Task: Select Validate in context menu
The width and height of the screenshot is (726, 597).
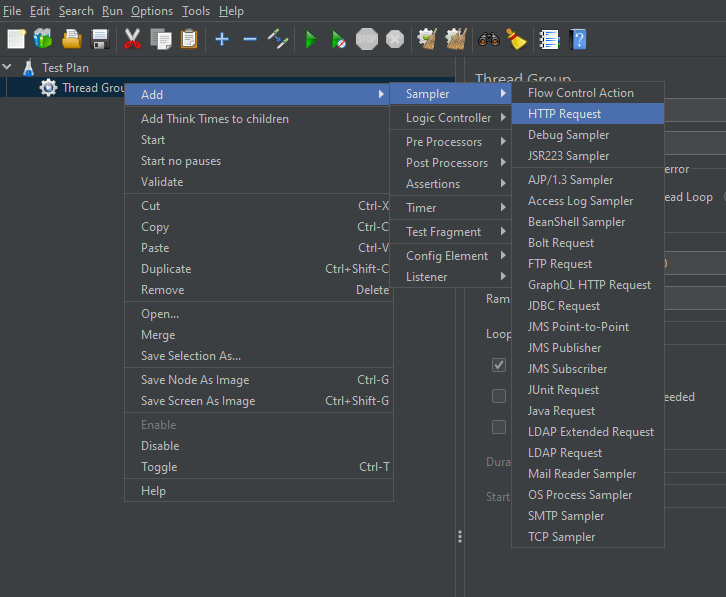Action: (x=257, y=182)
